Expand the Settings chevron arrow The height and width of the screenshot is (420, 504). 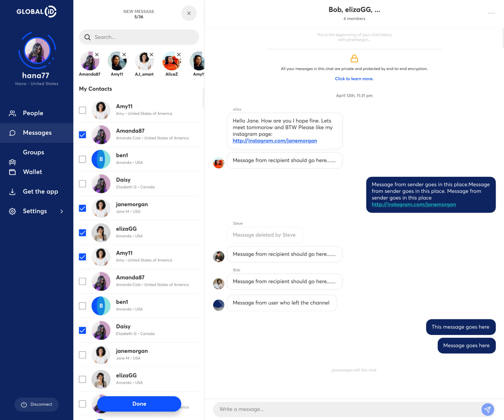click(62, 211)
